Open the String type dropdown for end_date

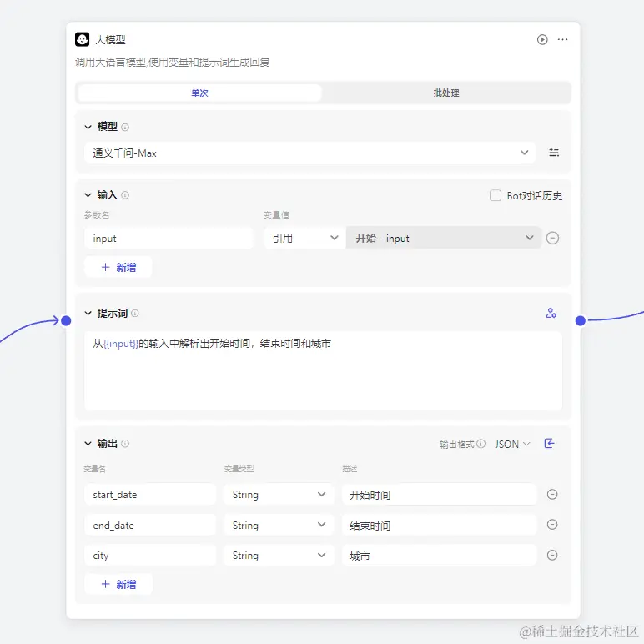tap(279, 525)
